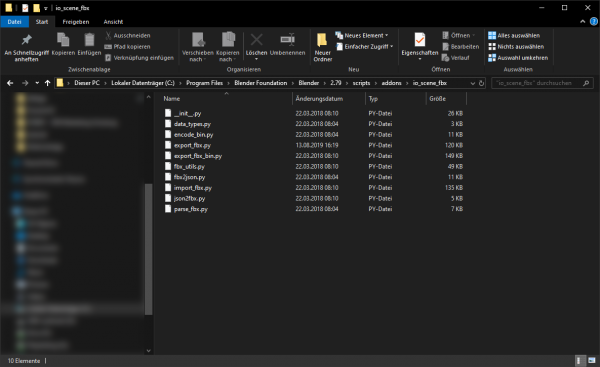Open address bar history dropdown chevron
This screenshot has width=600, height=367.
click(473, 83)
